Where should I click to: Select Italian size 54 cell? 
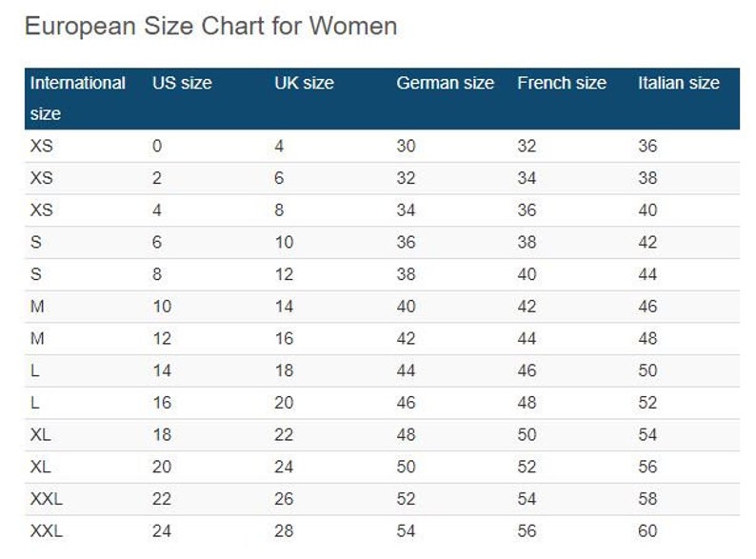tap(647, 434)
